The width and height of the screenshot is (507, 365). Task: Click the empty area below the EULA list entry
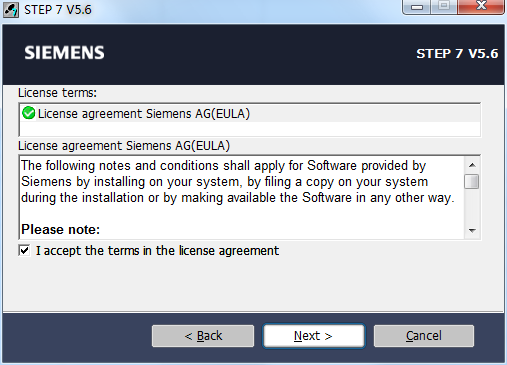(x=250, y=129)
